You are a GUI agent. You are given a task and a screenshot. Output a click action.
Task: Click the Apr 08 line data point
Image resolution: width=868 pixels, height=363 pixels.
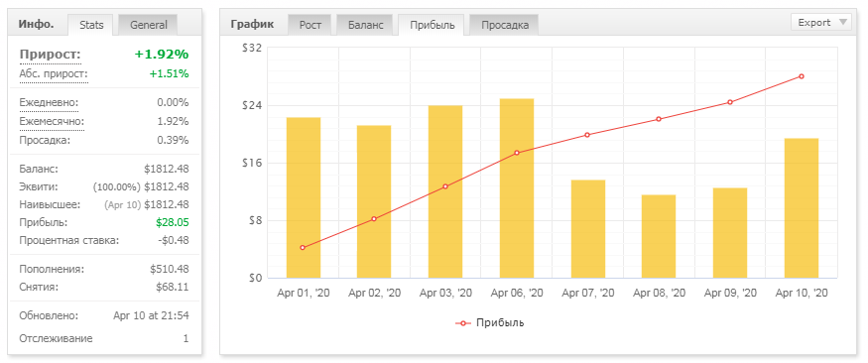659,119
